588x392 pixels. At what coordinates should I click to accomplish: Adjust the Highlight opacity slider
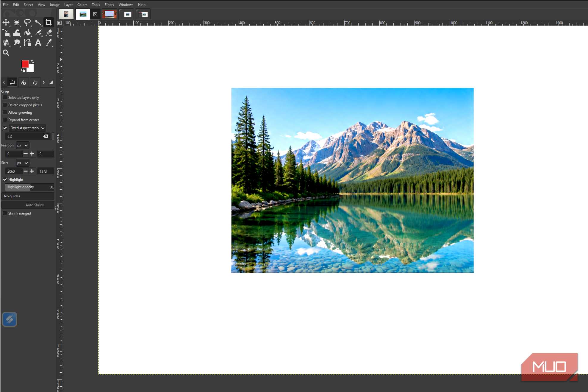tap(29, 187)
